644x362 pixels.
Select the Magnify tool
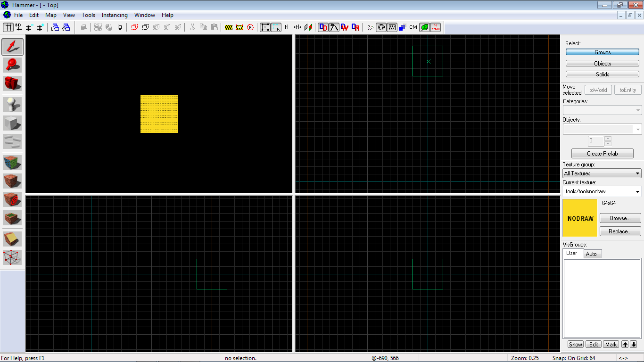(12, 65)
